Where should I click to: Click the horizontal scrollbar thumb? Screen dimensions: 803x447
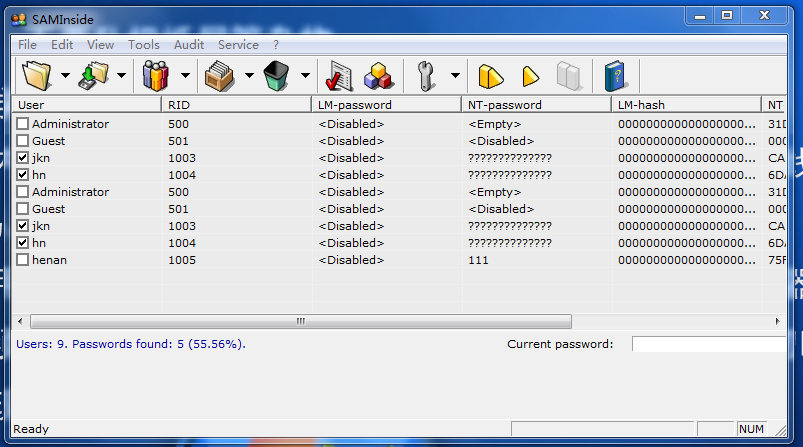coord(301,322)
